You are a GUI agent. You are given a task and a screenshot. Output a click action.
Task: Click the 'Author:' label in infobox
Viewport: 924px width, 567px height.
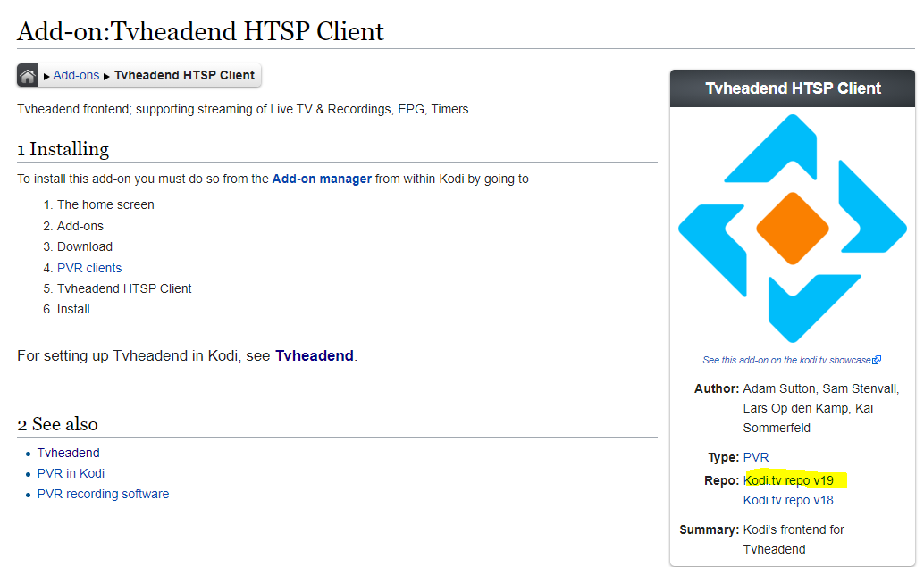point(717,388)
